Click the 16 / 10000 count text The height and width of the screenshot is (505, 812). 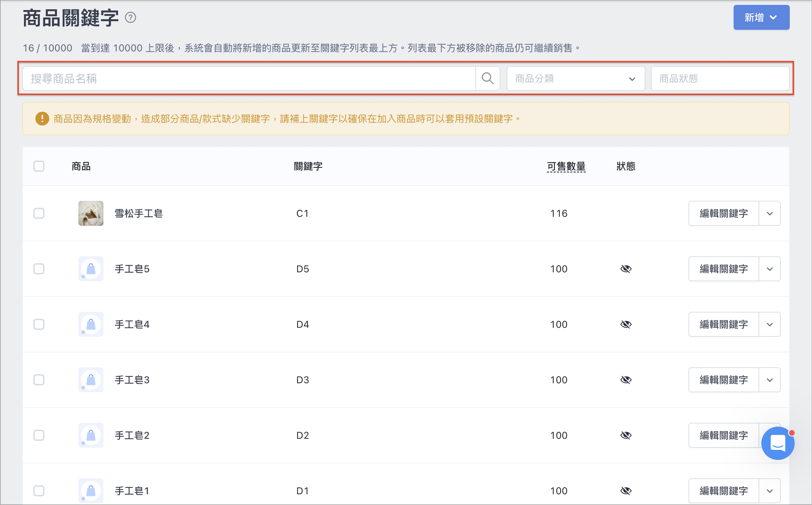pyautogui.click(x=48, y=48)
